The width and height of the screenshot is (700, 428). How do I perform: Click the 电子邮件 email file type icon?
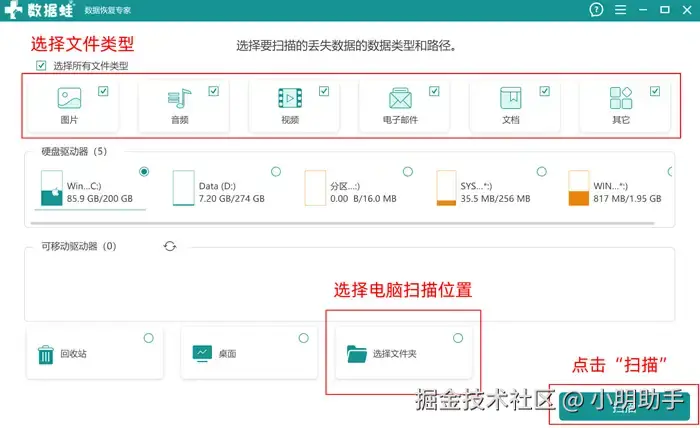click(400, 98)
